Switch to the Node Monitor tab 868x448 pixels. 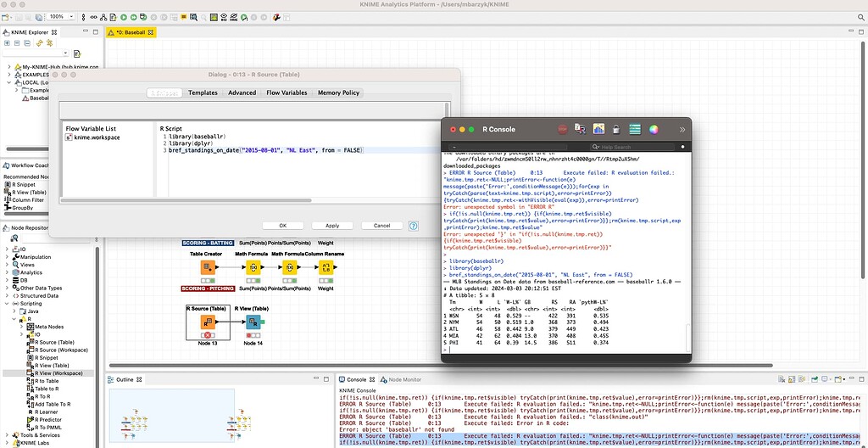[401, 380]
